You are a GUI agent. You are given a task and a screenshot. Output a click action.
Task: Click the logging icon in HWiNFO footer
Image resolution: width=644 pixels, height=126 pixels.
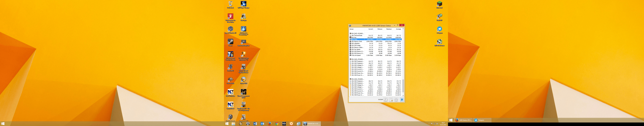tap(391, 100)
